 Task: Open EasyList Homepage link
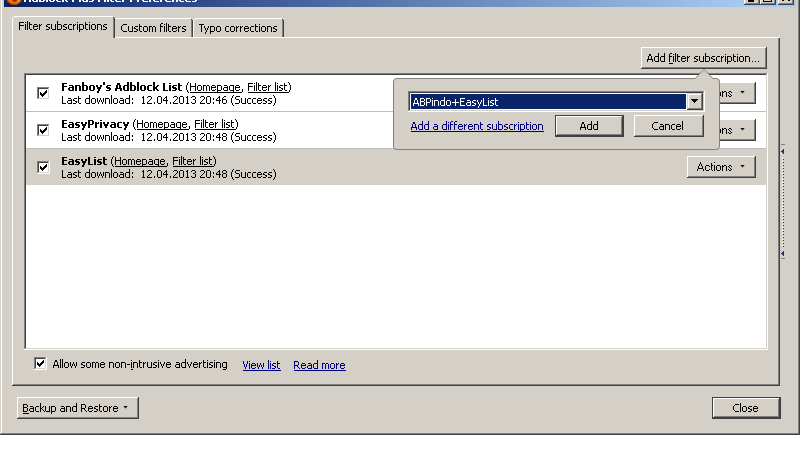click(140, 161)
